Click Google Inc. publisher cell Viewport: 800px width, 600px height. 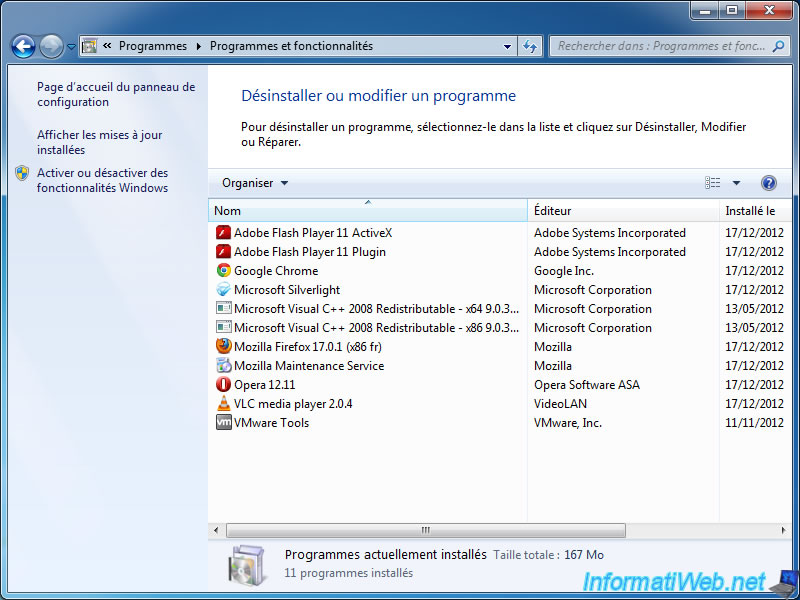click(x=564, y=271)
